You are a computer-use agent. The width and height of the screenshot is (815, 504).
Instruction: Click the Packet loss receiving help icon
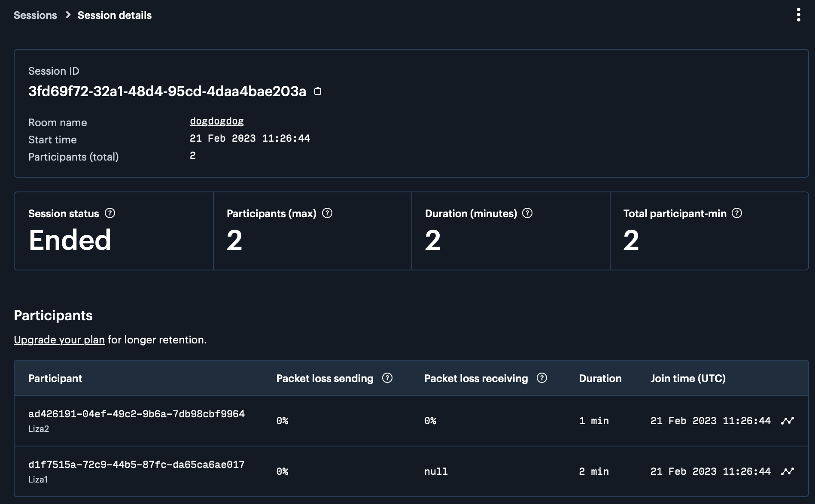(542, 378)
